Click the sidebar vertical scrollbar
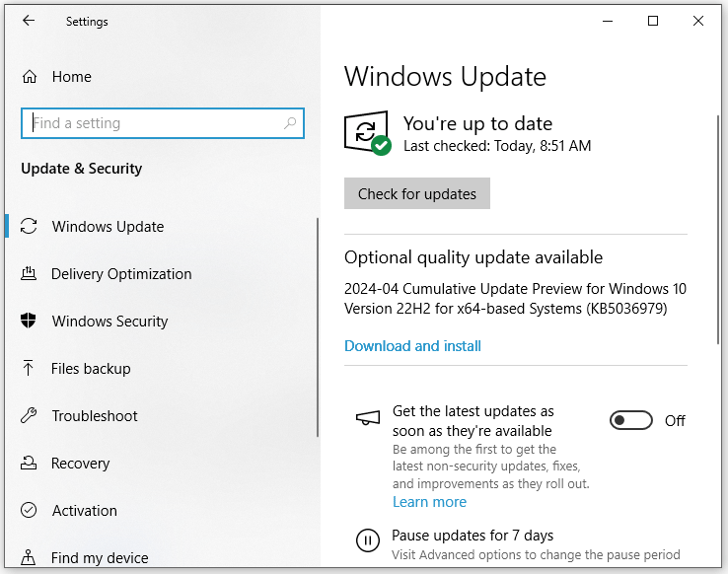 click(318, 327)
